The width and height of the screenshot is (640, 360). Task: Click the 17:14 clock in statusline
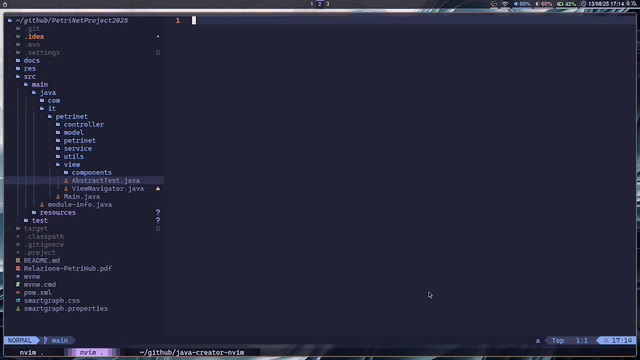click(x=619, y=340)
